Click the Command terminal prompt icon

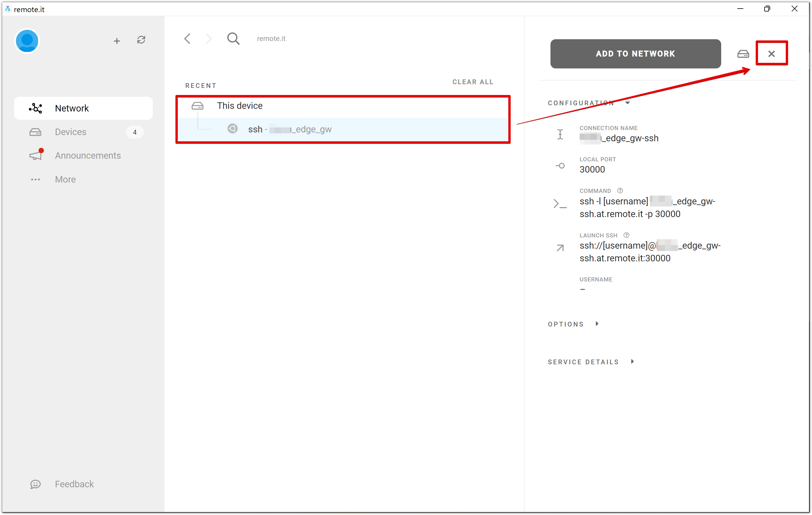[x=560, y=204]
